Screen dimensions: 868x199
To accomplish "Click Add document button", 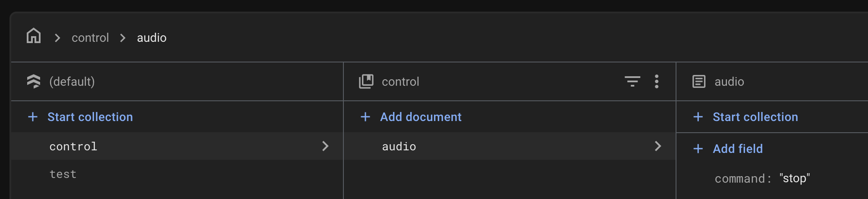I will pyautogui.click(x=421, y=117).
